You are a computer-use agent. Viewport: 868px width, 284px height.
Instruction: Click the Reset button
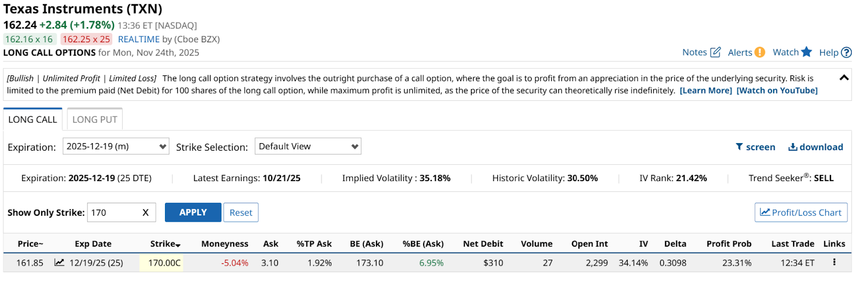pos(241,212)
